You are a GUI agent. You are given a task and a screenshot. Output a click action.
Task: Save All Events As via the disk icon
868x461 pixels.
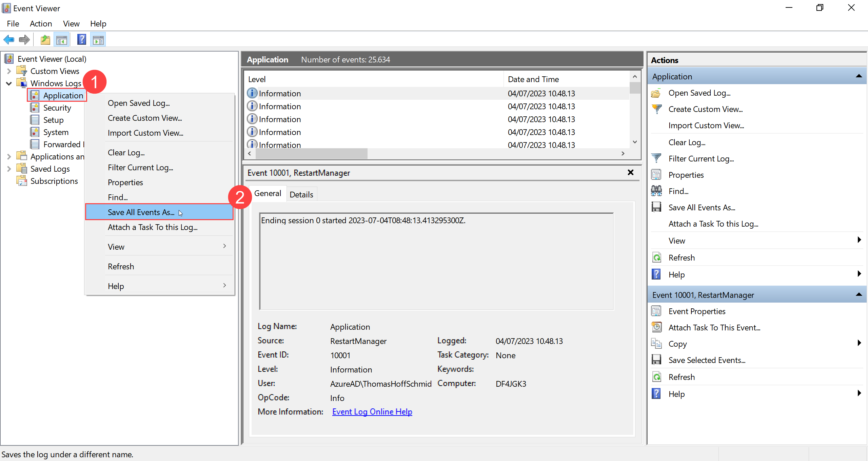pyautogui.click(x=657, y=207)
